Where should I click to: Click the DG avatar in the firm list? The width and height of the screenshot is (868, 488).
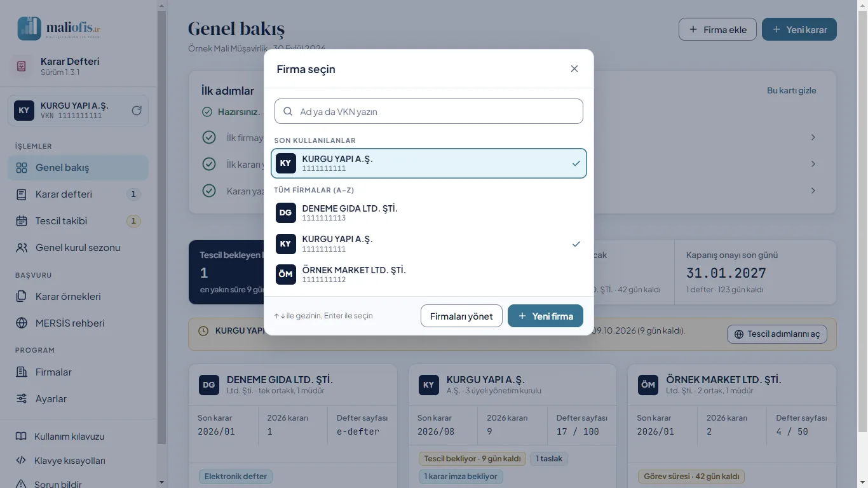click(286, 213)
